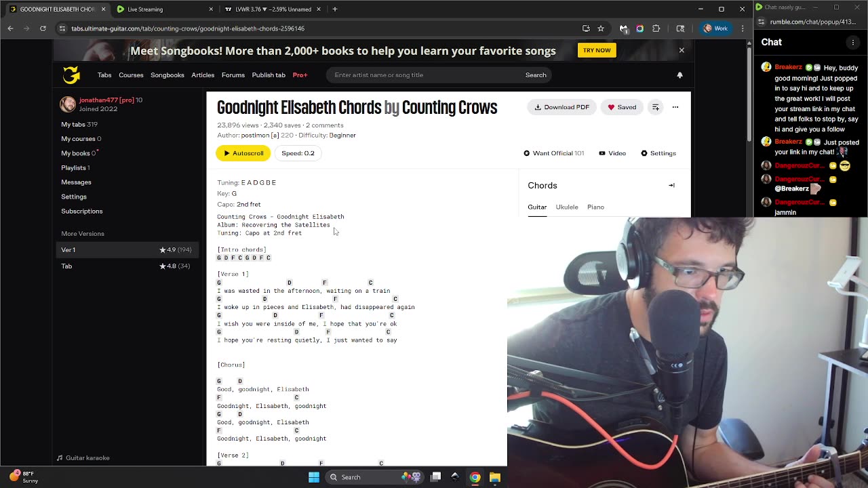
Task: Open Windows Start menu
Action: [314, 477]
